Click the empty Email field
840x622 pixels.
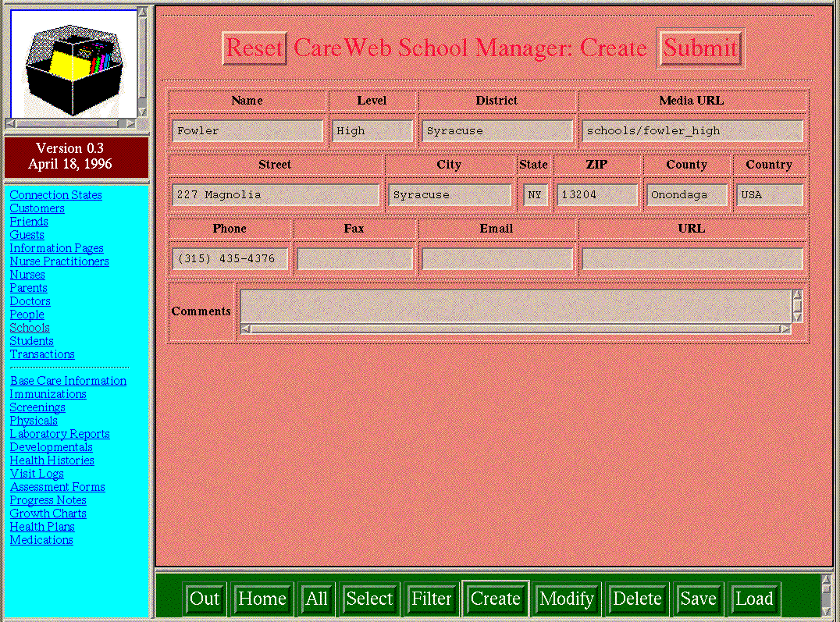pyautogui.click(x=497, y=259)
